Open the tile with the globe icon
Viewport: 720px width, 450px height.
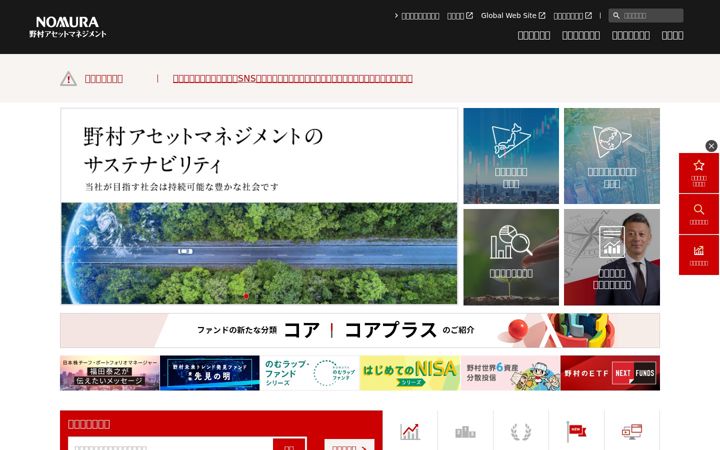click(x=612, y=156)
